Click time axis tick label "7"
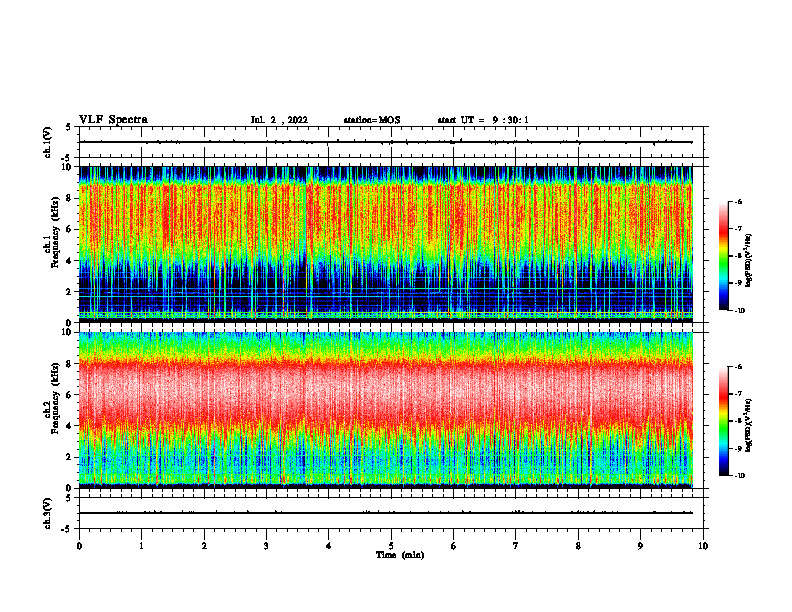792x612 pixels. pos(516,546)
